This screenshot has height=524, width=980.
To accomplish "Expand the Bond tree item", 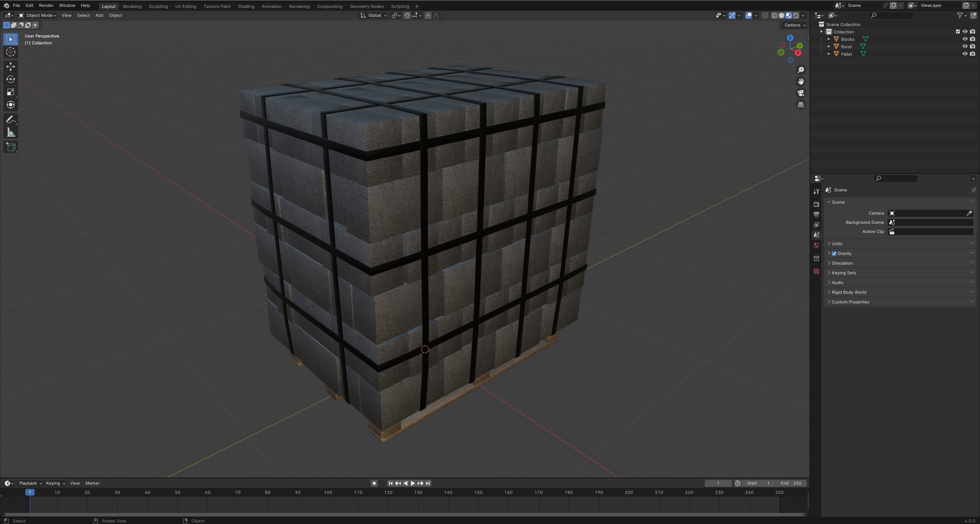I will pyautogui.click(x=829, y=46).
